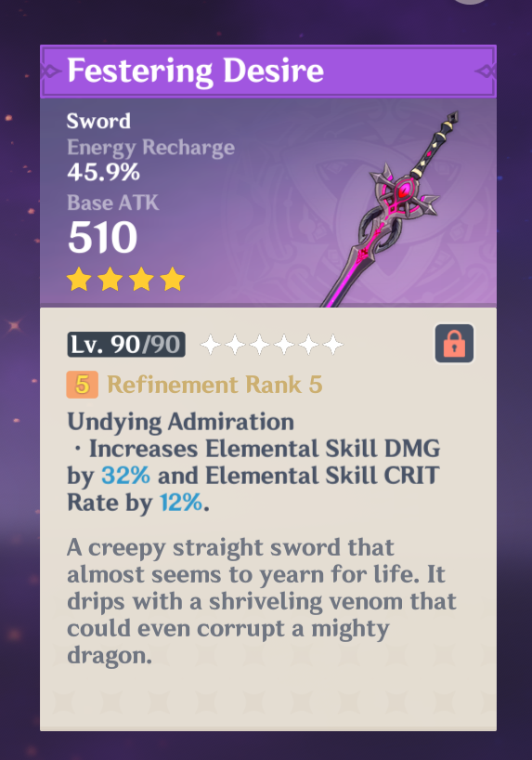
Task: Click the weapon lore description text
Action: tap(262, 601)
